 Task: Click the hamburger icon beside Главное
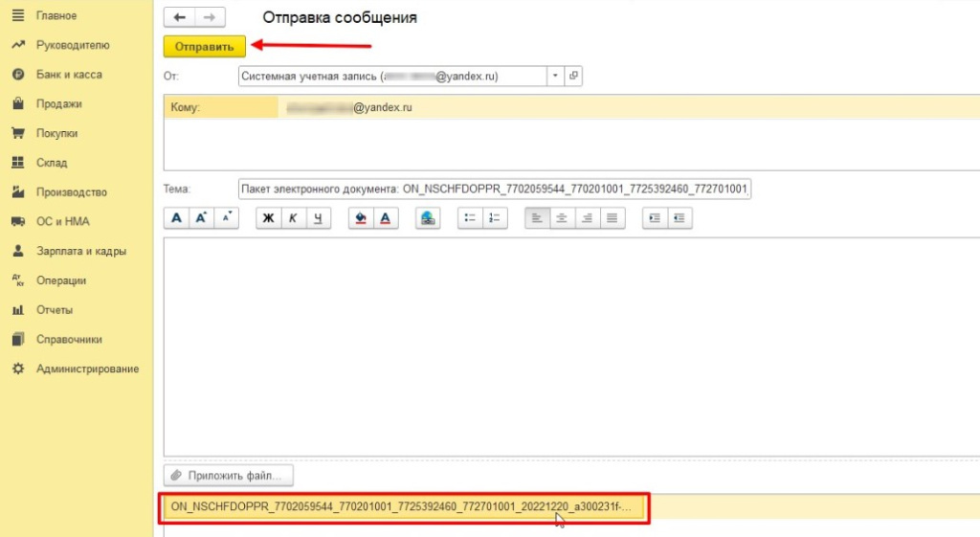pos(18,15)
